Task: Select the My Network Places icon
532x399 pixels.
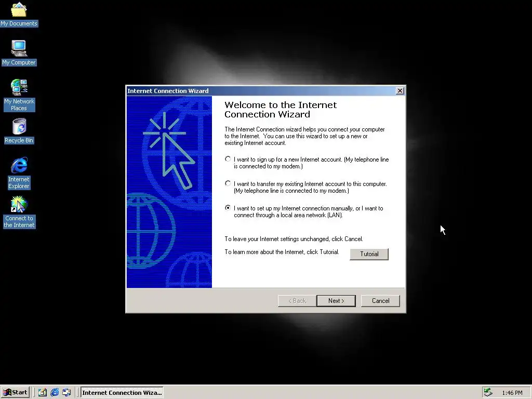Action: click(x=19, y=95)
